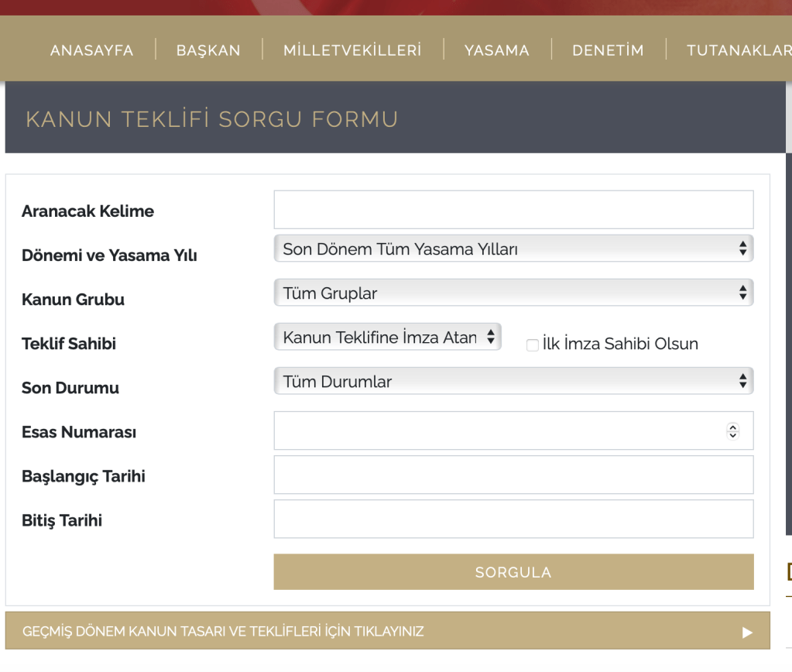
Task: Open the Teklif Sahibi dropdown
Action: (x=388, y=338)
